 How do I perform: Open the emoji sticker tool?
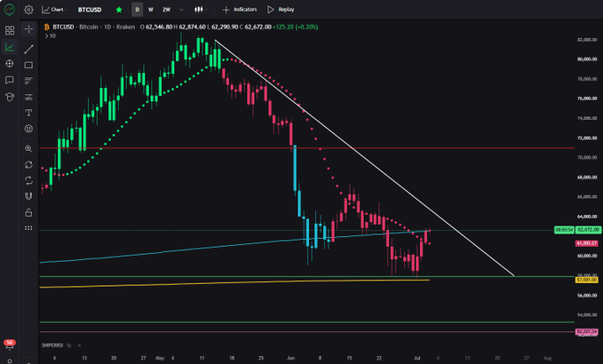point(28,129)
